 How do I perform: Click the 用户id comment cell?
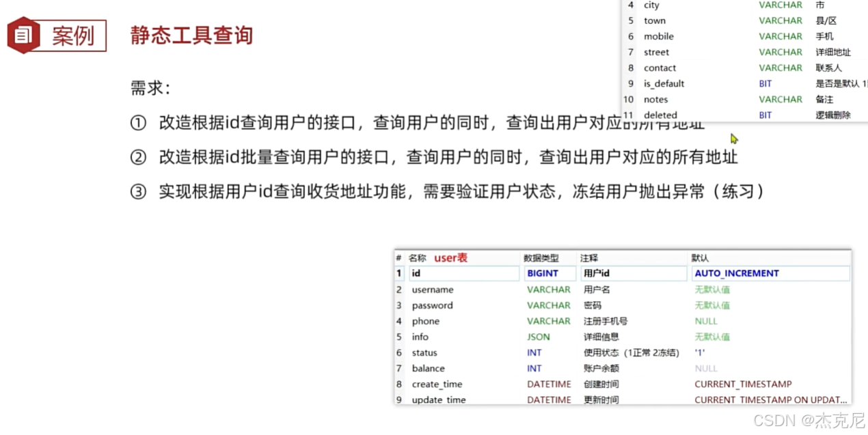click(634, 273)
